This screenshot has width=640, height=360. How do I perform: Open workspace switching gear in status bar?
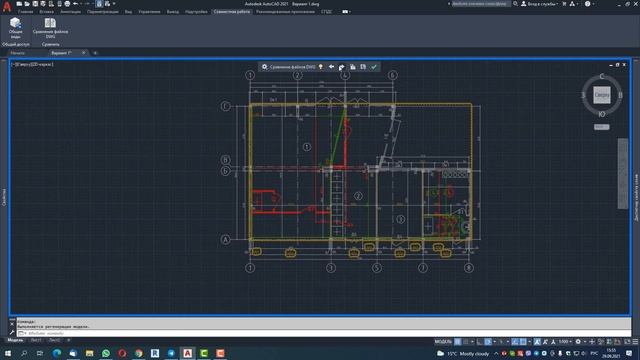click(578, 342)
